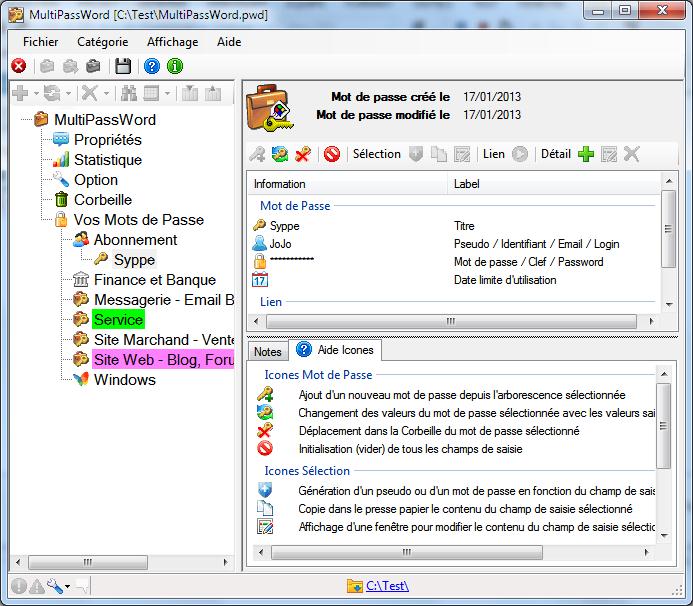
Task: Click the delete X icon in tree toolbar
Action: click(90, 93)
